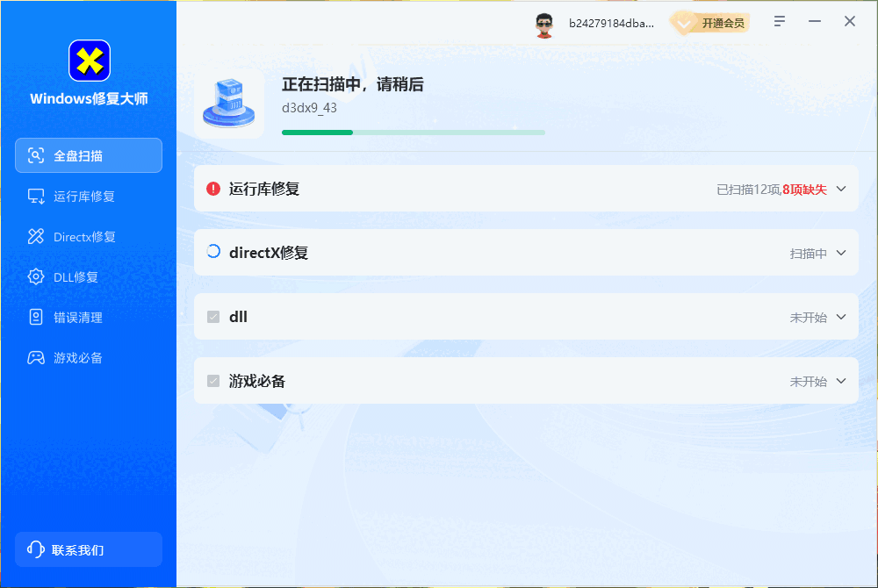Open 运行库修复 from the sidebar
878x588 pixels.
click(88, 196)
